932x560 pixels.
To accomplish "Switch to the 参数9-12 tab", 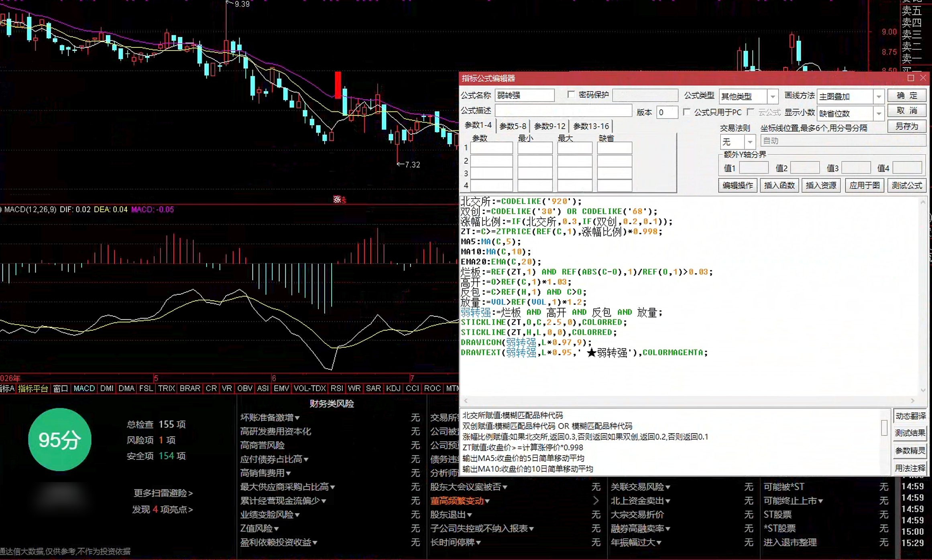I will tap(549, 126).
